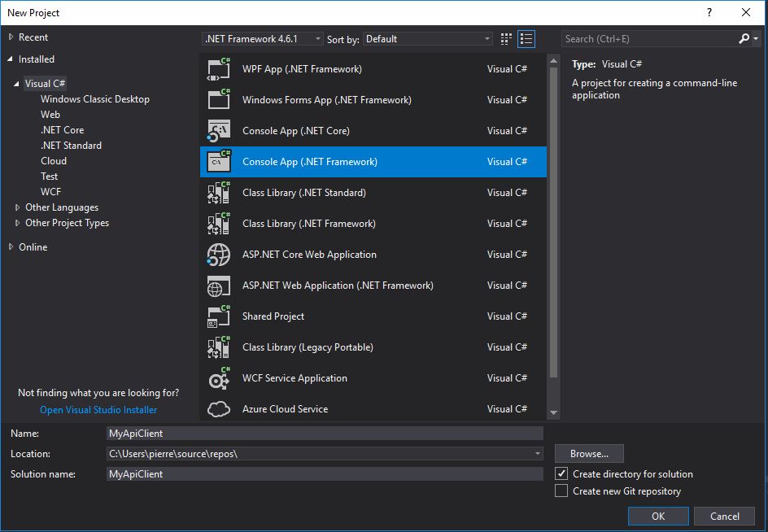Toggle Create directory for solution checkbox
Image resolution: width=768 pixels, height=532 pixels.
[x=561, y=473]
